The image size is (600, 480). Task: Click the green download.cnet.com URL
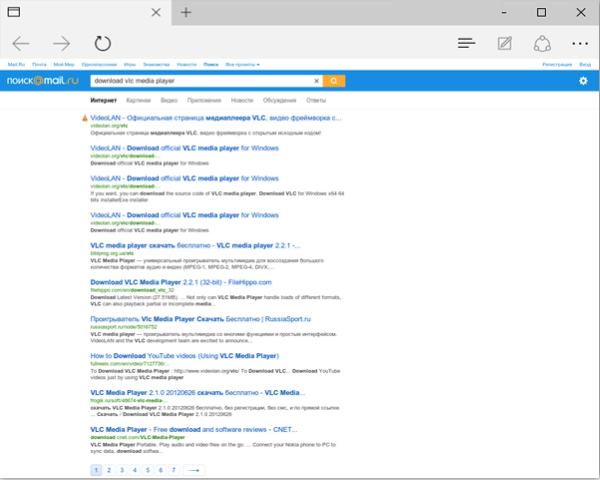(x=137, y=437)
